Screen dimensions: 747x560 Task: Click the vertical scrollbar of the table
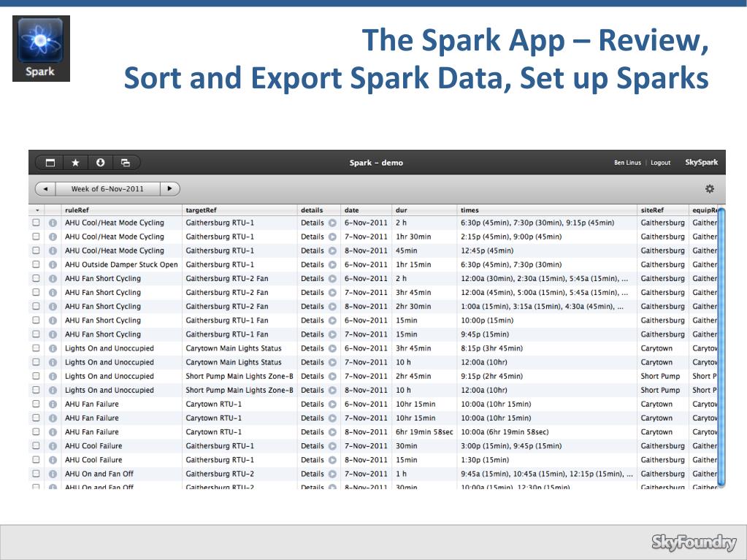click(721, 347)
